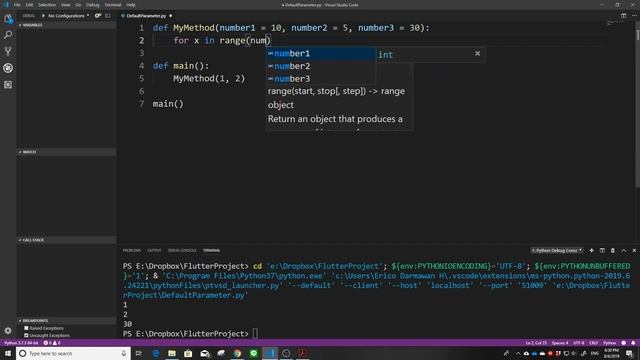
Task: Open File Explorer from taskbar
Action: point(172,353)
